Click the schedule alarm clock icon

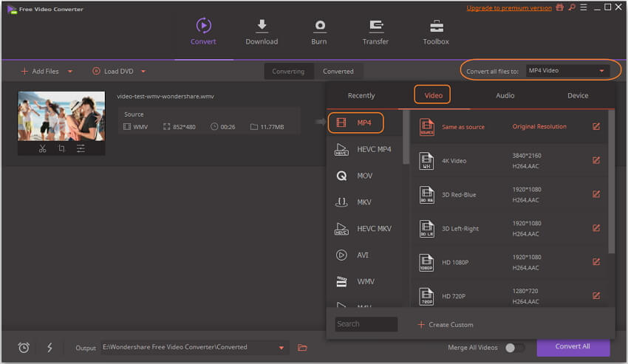click(x=24, y=348)
